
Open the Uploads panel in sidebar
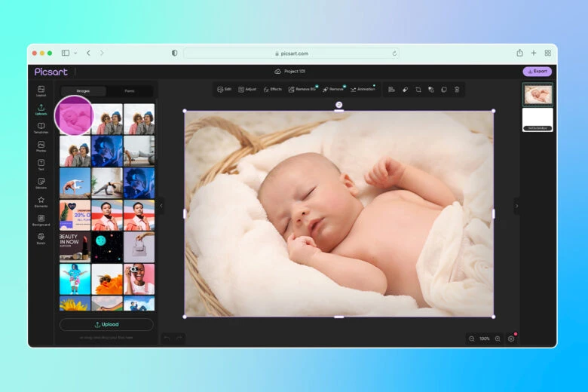tap(41, 109)
